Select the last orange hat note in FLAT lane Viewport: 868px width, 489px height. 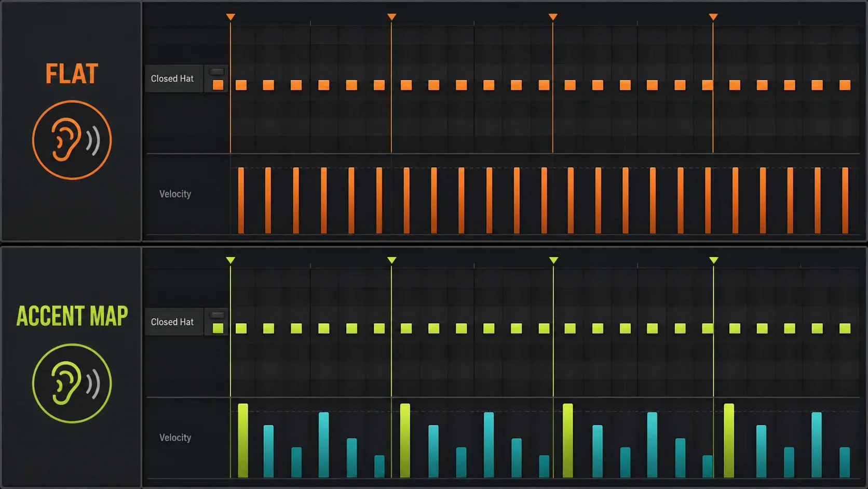click(845, 85)
